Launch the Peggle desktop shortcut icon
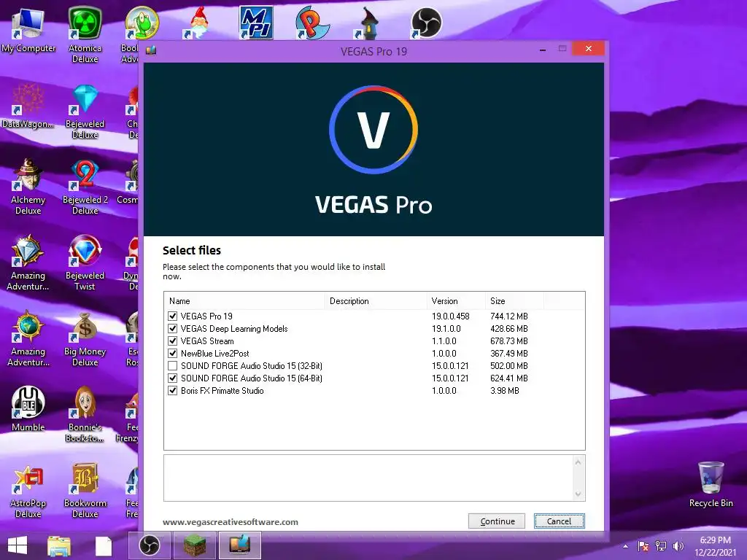747x560 pixels. (x=312, y=23)
